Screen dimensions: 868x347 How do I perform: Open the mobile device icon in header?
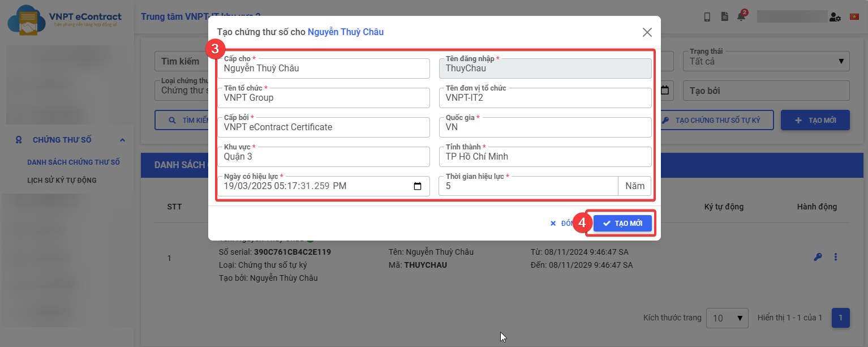pos(707,17)
